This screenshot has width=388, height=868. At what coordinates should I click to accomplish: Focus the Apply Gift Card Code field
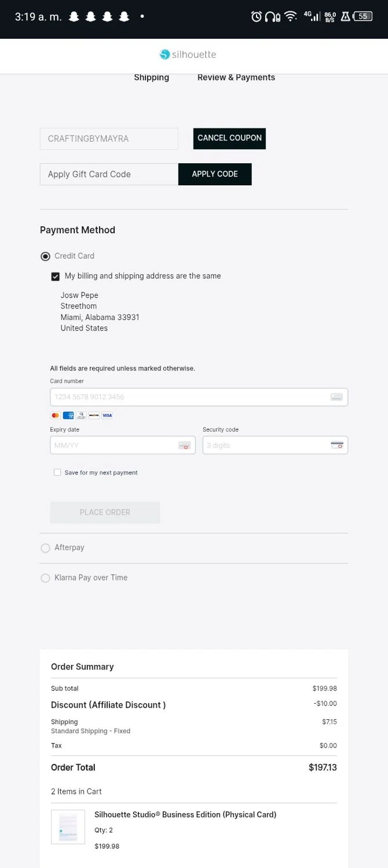(109, 174)
